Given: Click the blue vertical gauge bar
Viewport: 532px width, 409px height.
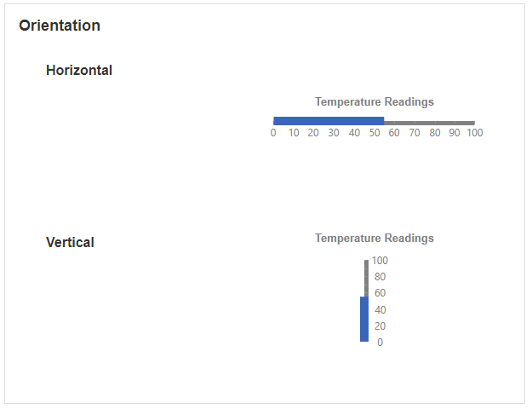Looking at the screenshot, I should (364, 319).
